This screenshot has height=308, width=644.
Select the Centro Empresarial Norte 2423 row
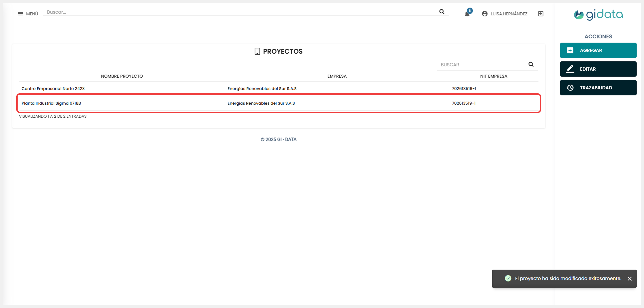pyautogui.click(x=53, y=89)
